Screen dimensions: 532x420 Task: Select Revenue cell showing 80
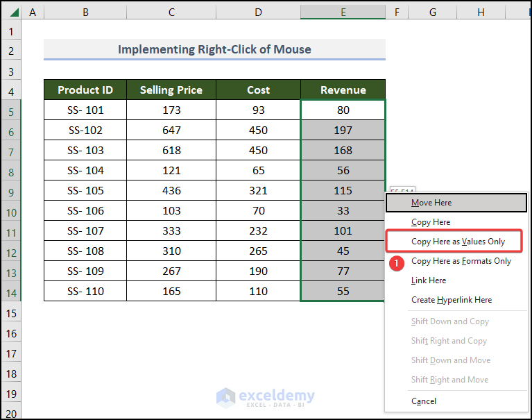[343, 110]
